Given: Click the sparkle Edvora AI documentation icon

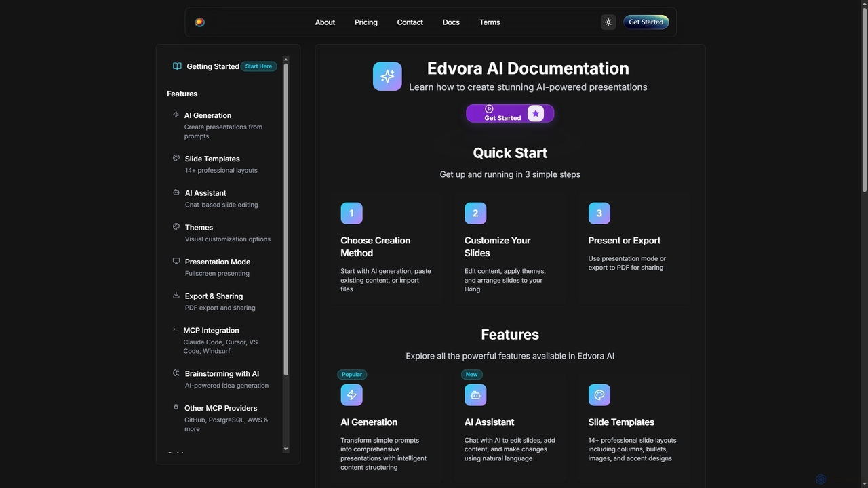Looking at the screenshot, I should click(x=387, y=76).
